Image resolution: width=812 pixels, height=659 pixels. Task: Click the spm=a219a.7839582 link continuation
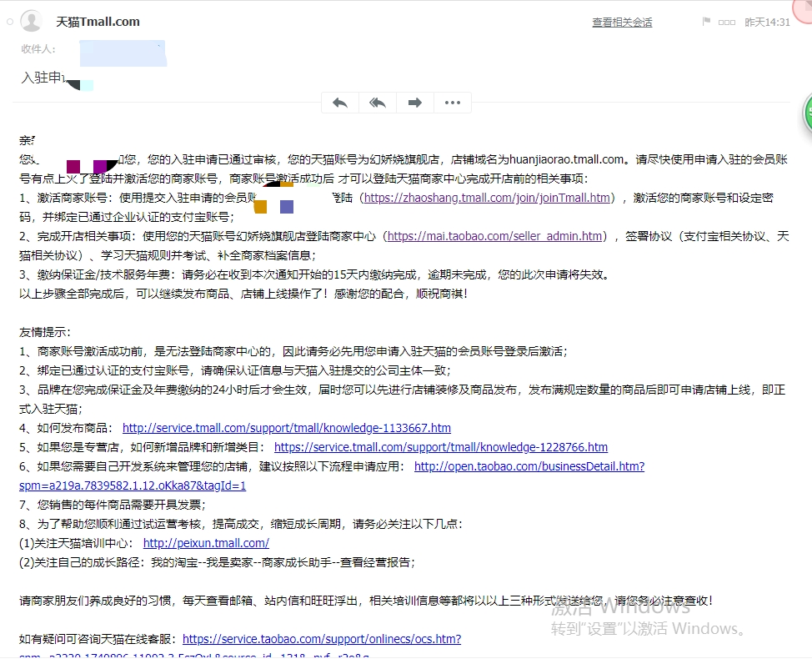point(133,485)
